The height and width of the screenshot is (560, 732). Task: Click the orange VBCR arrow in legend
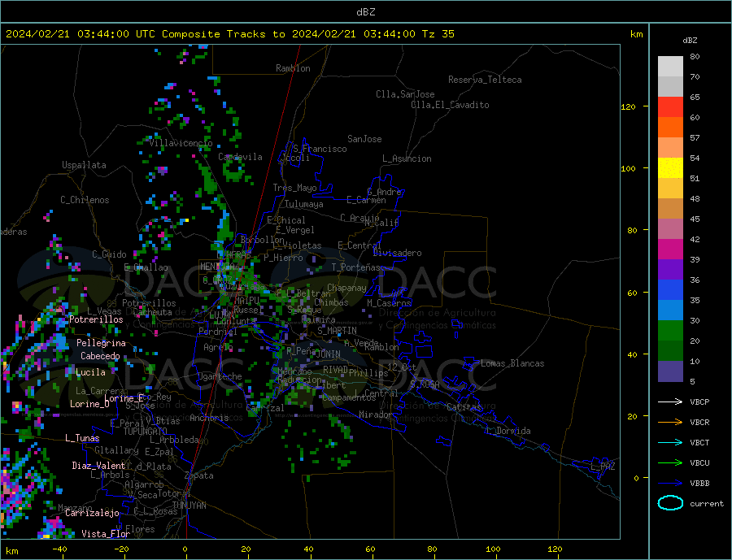click(x=670, y=423)
